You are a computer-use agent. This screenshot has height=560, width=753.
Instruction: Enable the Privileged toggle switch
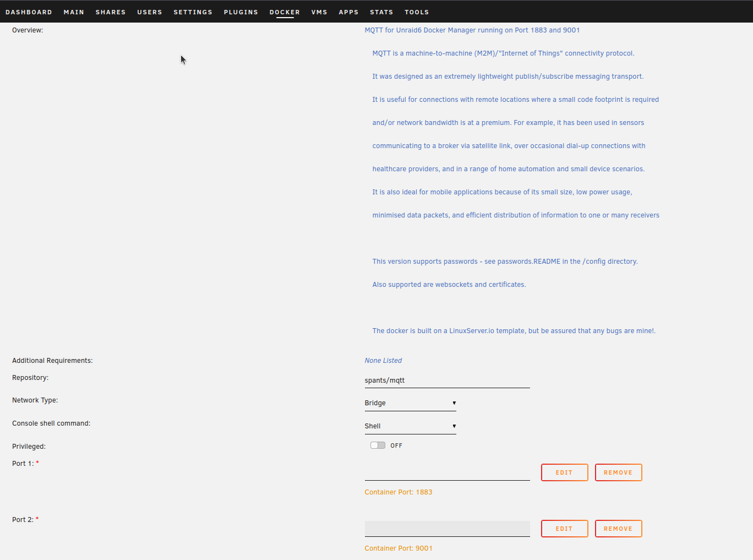(378, 445)
